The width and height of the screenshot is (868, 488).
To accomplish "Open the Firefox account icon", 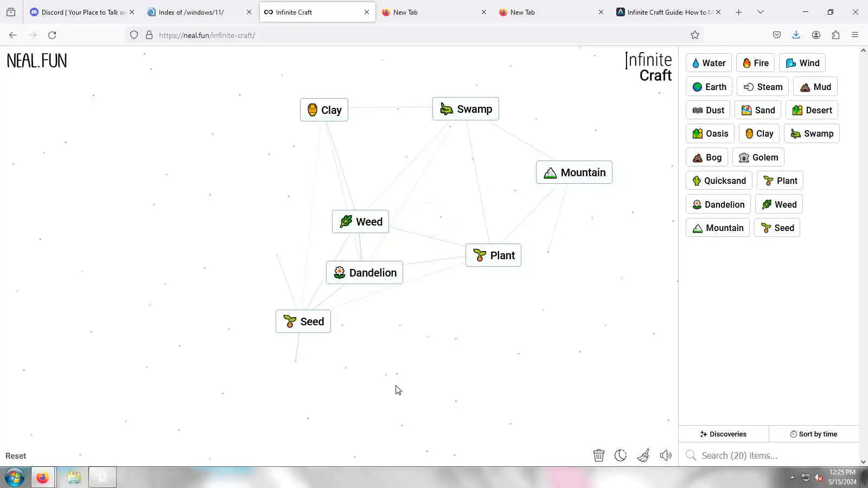I will tap(816, 35).
